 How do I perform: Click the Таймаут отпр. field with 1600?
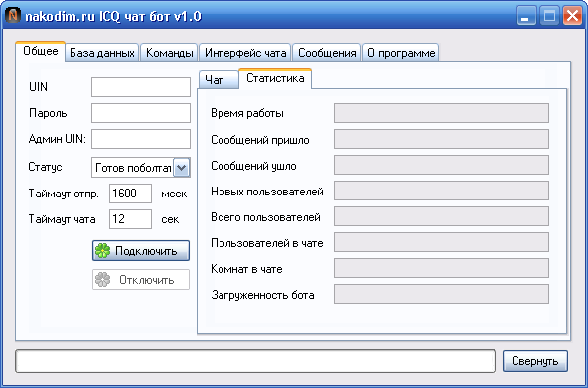[130, 194]
